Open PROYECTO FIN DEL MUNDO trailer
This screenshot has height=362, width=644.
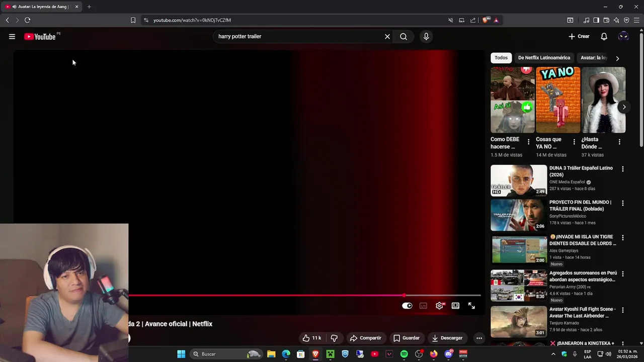(519, 215)
